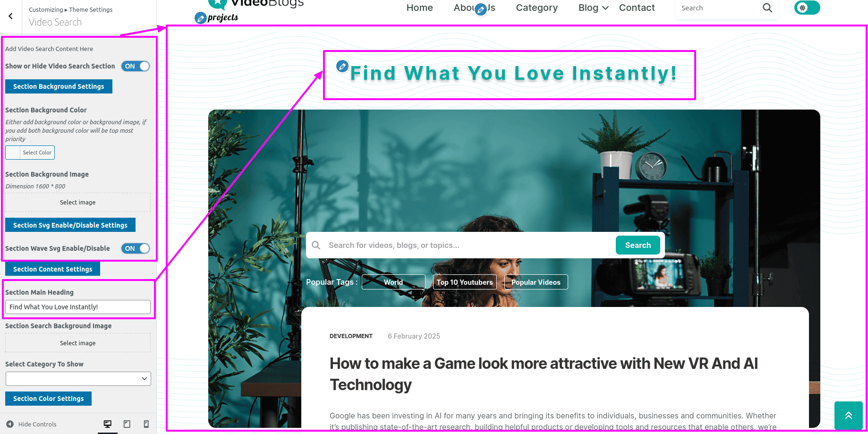
Task: Toggle Section Wave Svg Enable/Disable switch
Action: click(x=136, y=248)
